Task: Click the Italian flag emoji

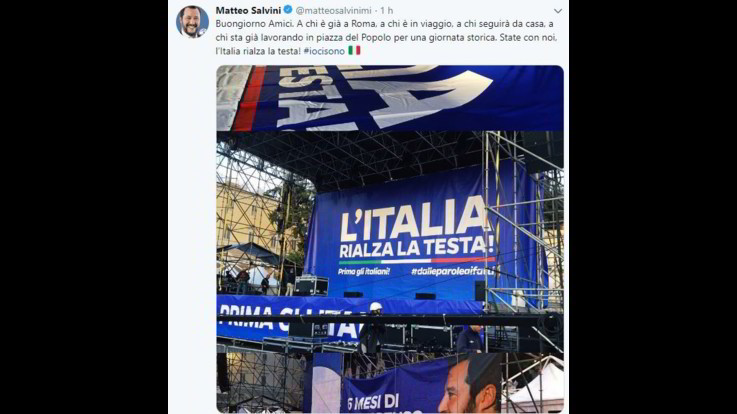Action: pyautogui.click(x=354, y=50)
